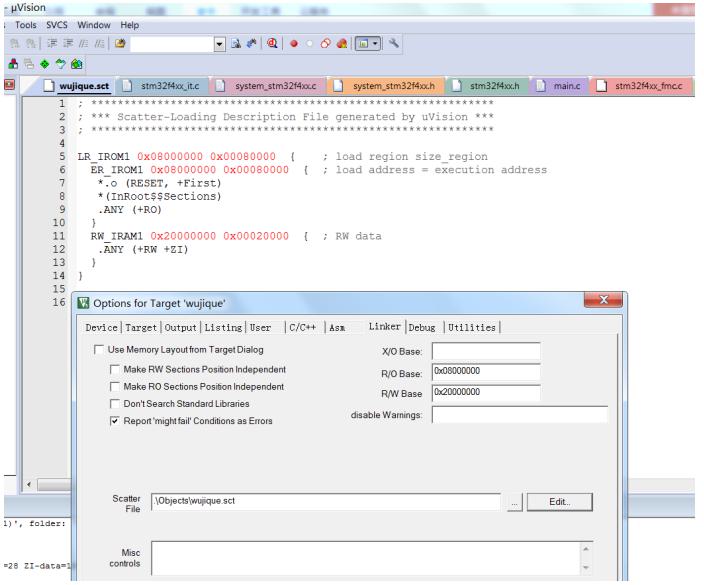Image resolution: width=704 pixels, height=585 pixels.
Task: Expand the window layout dropdown arrow
Action: (x=375, y=44)
